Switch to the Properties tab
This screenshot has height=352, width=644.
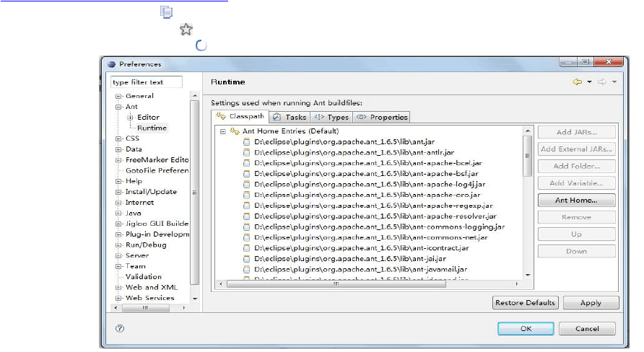coord(381,118)
